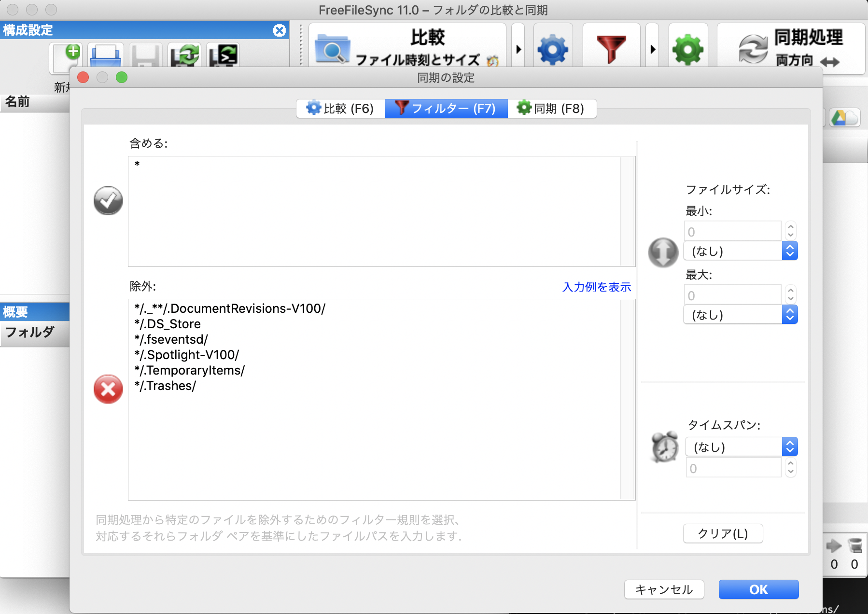
Task: Click the save as batch job terminal icon
Action: pos(223,56)
